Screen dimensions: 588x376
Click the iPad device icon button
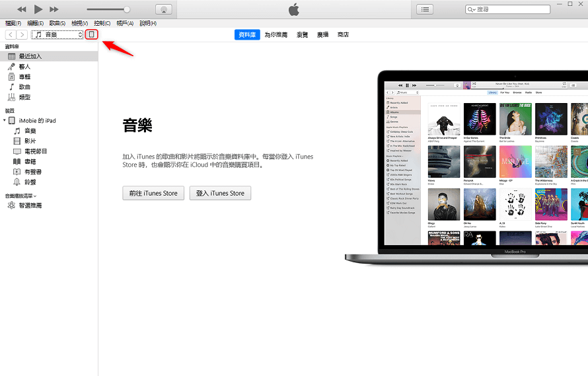click(91, 34)
